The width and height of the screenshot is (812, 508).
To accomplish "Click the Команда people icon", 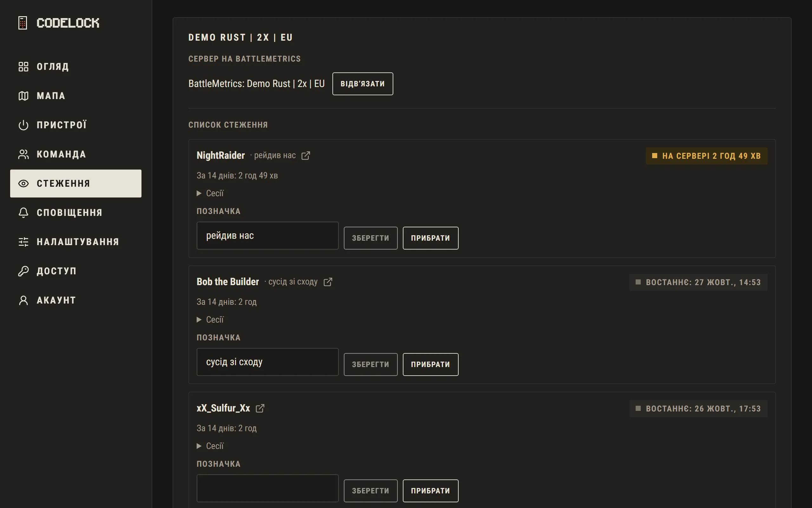I will click(x=23, y=154).
